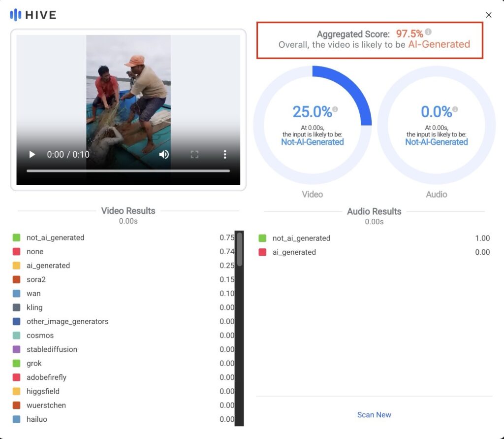This screenshot has height=439, width=504.
Task: Click the fishermen video thumbnail
Action: (128, 89)
